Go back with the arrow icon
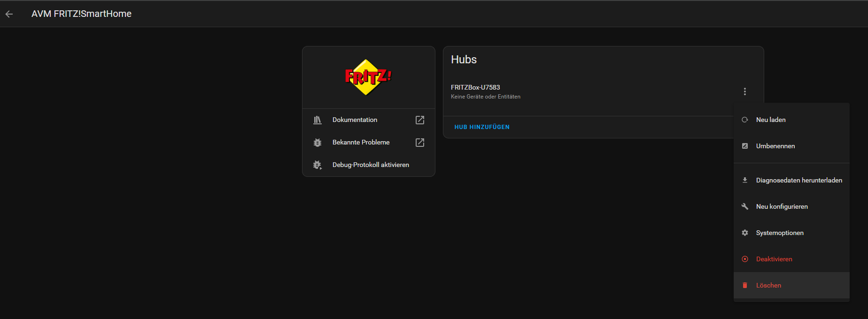The image size is (868, 319). [9, 14]
